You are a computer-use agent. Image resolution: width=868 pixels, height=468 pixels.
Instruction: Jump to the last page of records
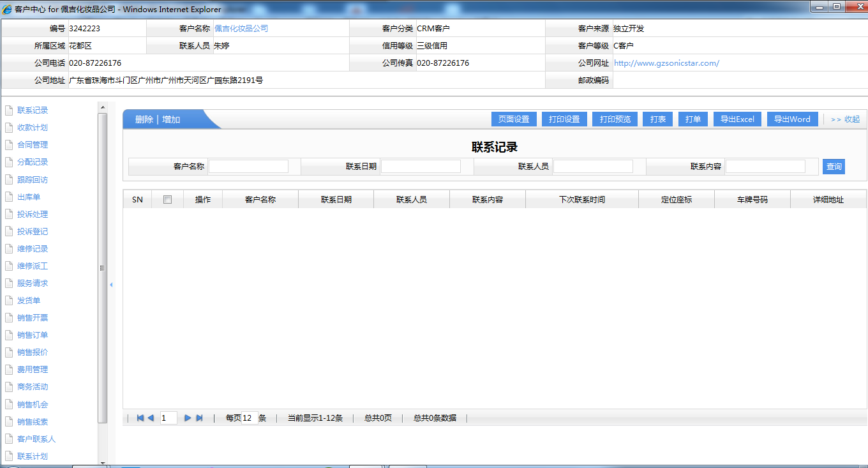point(199,418)
